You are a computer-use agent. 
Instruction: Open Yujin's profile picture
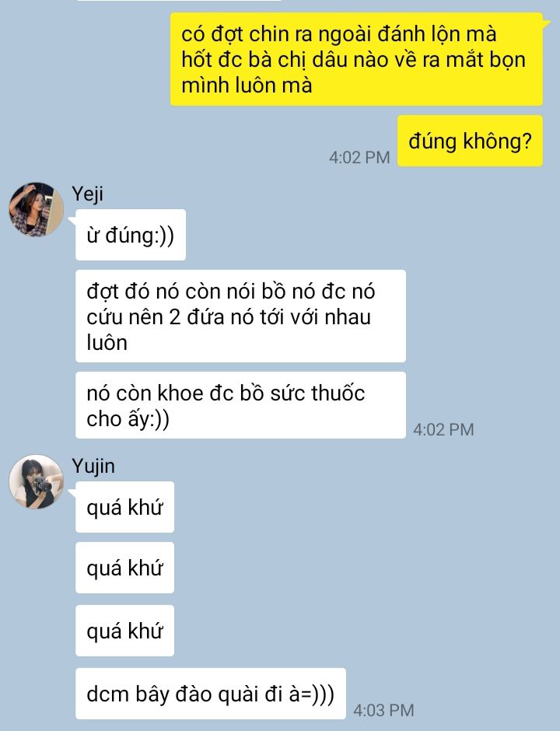(37, 481)
